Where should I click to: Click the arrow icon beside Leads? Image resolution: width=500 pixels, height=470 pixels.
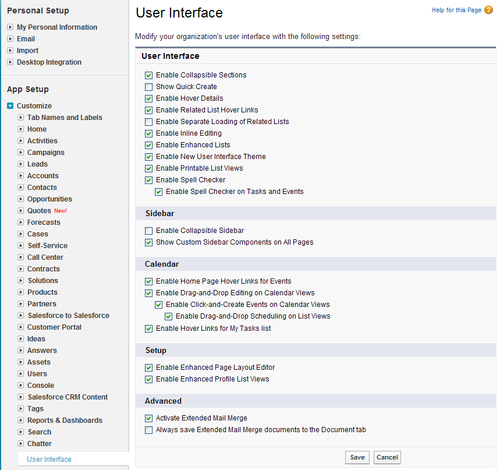21,164
